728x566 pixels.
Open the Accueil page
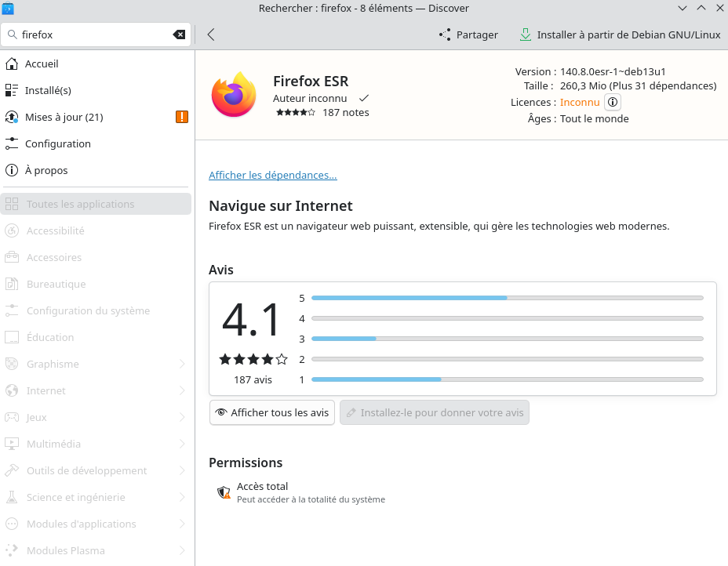point(42,63)
